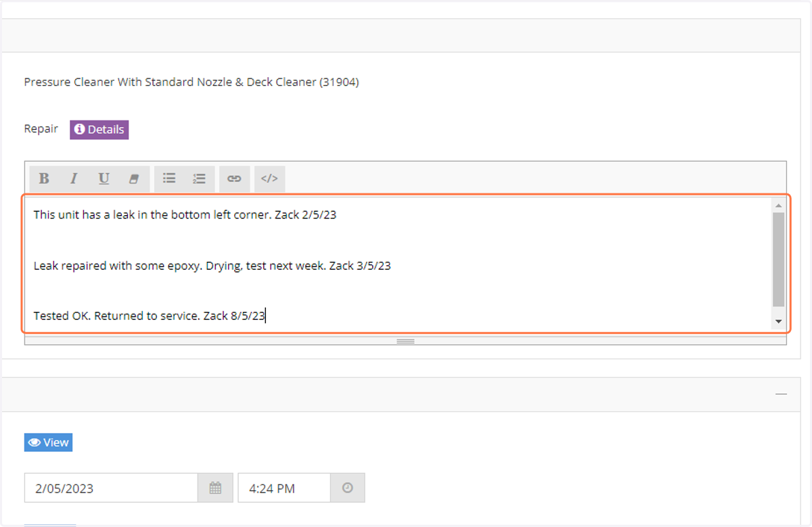Open the calendar date picker
This screenshot has width=812, height=527.
[215, 488]
